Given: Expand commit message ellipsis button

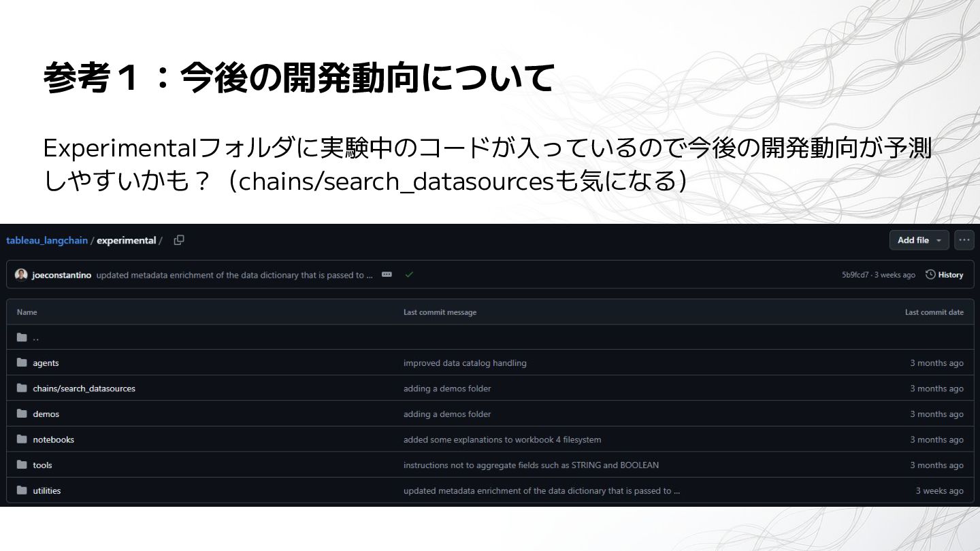Looking at the screenshot, I should coord(387,274).
